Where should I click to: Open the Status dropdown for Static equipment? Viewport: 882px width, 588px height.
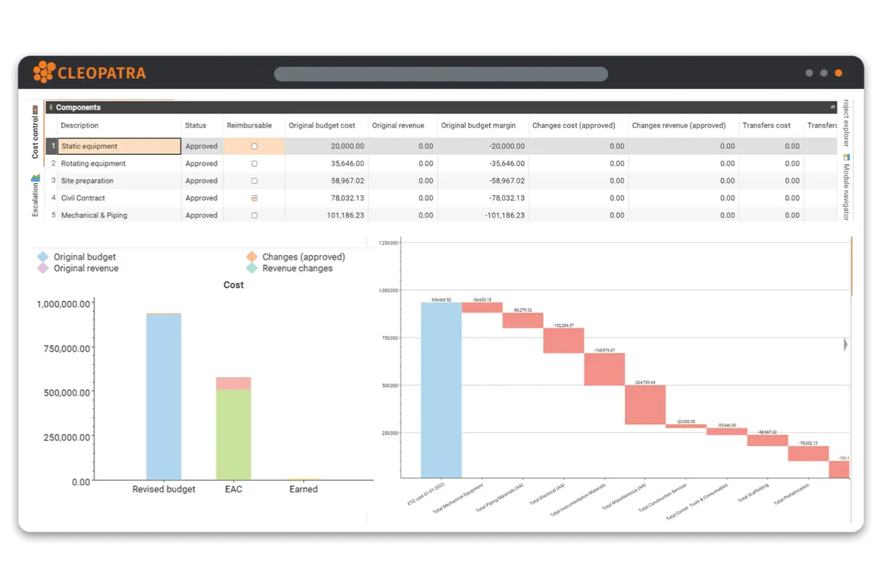pyautogui.click(x=201, y=146)
